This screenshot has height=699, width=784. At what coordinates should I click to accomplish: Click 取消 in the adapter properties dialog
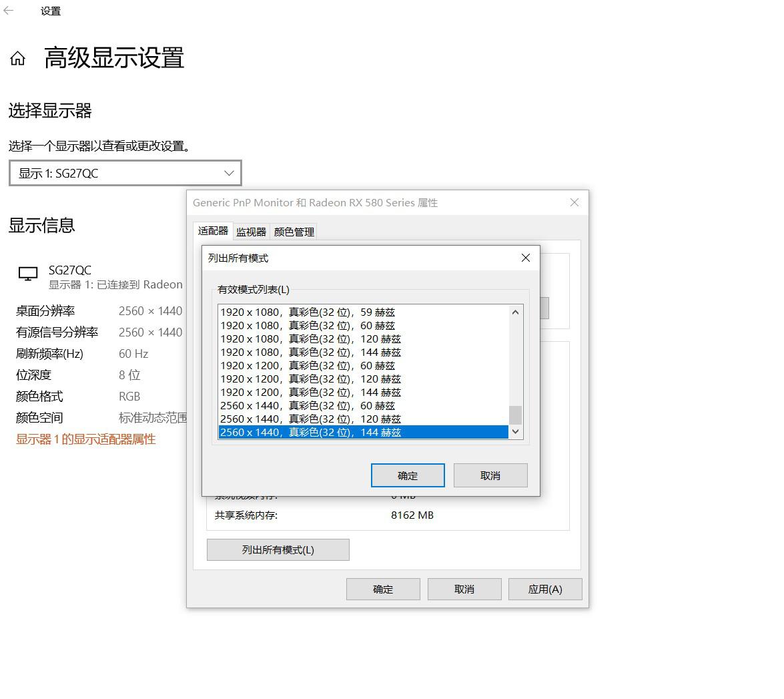click(464, 589)
